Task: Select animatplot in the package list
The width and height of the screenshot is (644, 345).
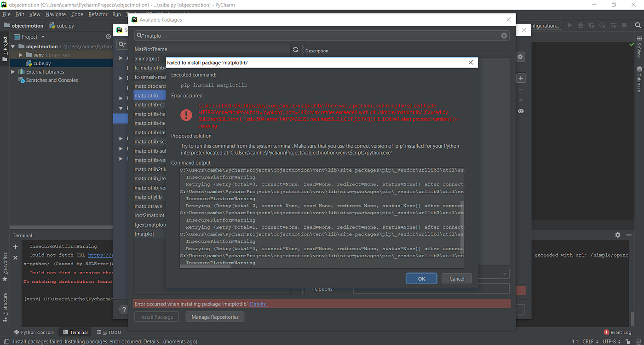Action: click(147, 59)
